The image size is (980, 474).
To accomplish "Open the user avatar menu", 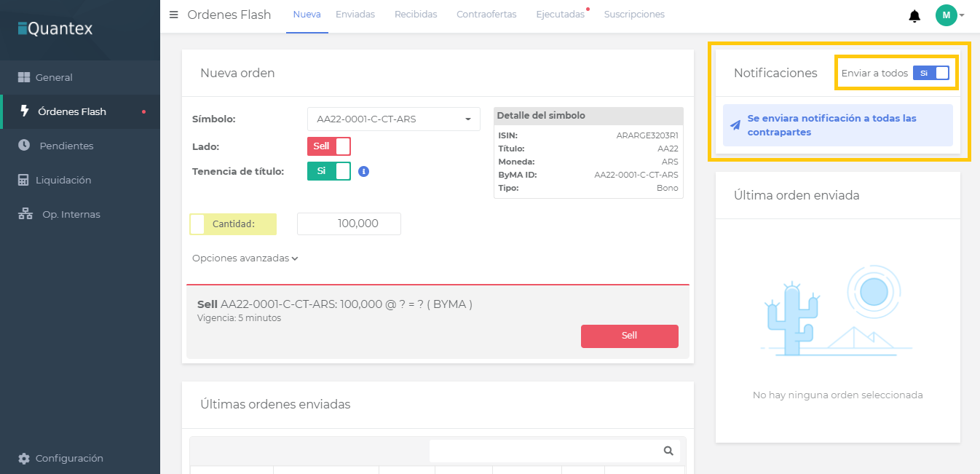I will [949, 15].
